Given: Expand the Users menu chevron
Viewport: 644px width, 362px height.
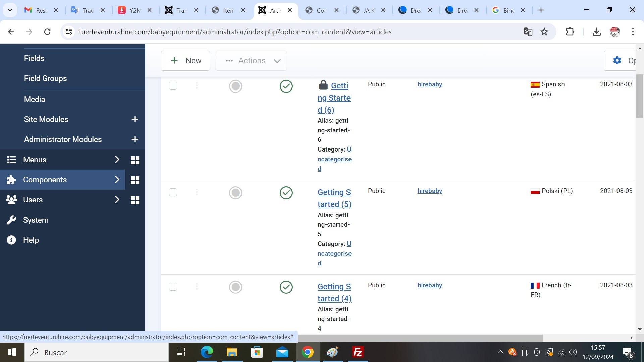Looking at the screenshot, I should click(117, 200).
